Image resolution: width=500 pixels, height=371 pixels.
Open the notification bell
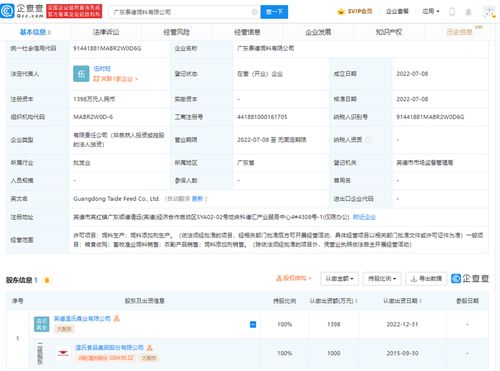[x=468, y=12]
